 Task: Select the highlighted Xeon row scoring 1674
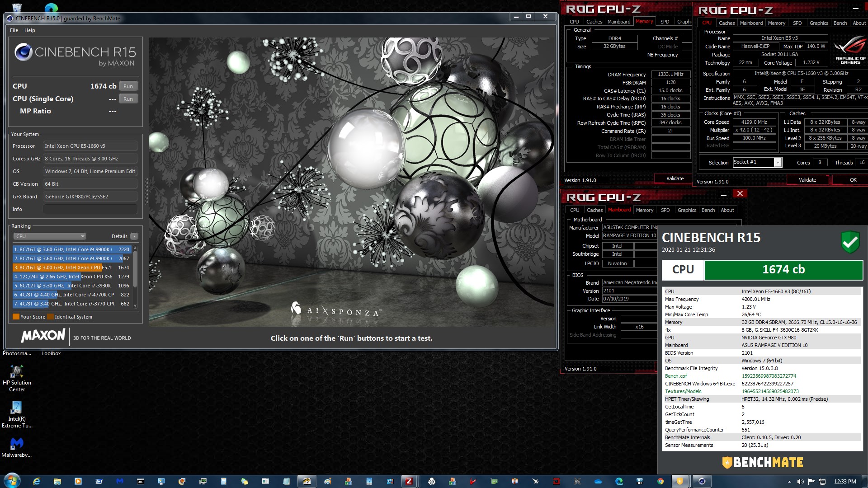click(x=72, y=267)
